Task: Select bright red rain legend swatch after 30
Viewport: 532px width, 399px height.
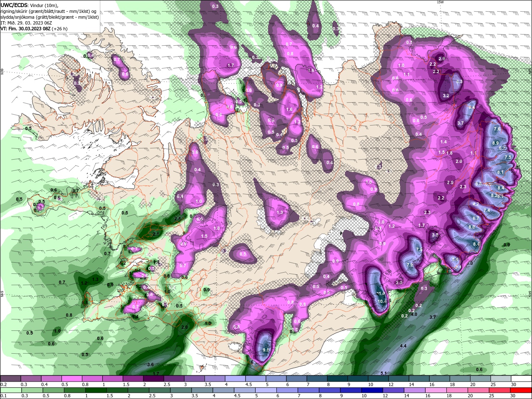Action: [521, 390]
